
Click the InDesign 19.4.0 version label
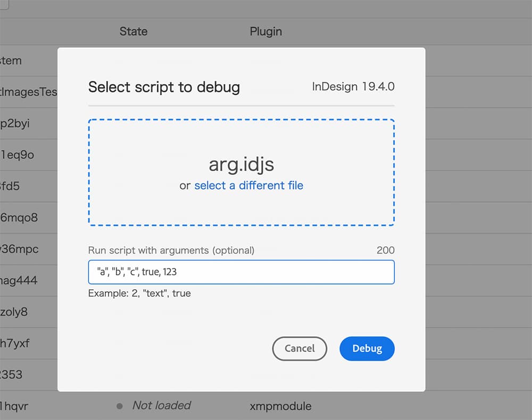point(353,87)
